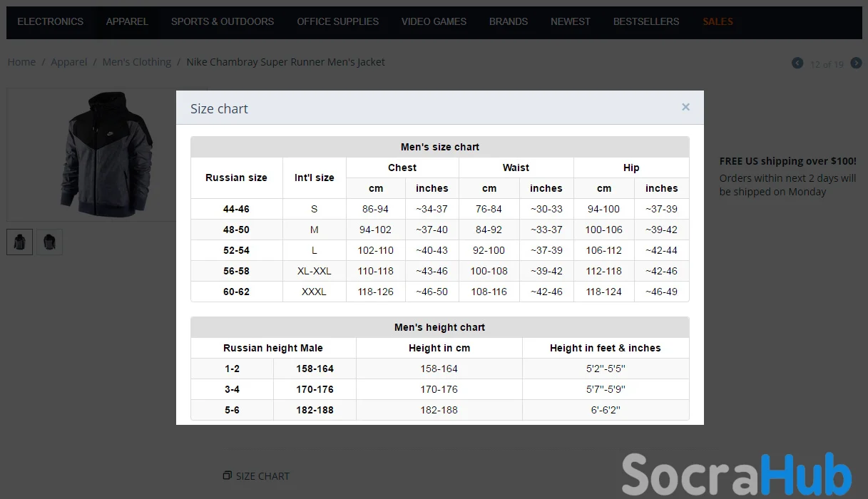The height and width of the screenshot is (499, 868).
Task: Open the Brands menu
Action: 509,21
